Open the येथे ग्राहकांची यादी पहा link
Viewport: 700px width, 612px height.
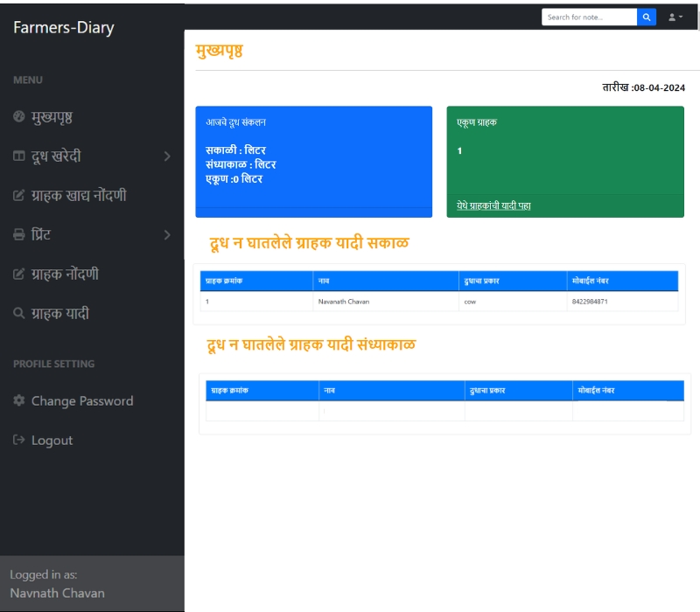pos(493,206)
